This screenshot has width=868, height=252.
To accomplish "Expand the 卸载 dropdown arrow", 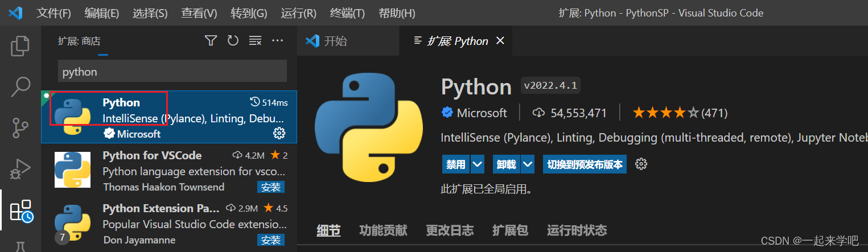I will coord(528,164).
